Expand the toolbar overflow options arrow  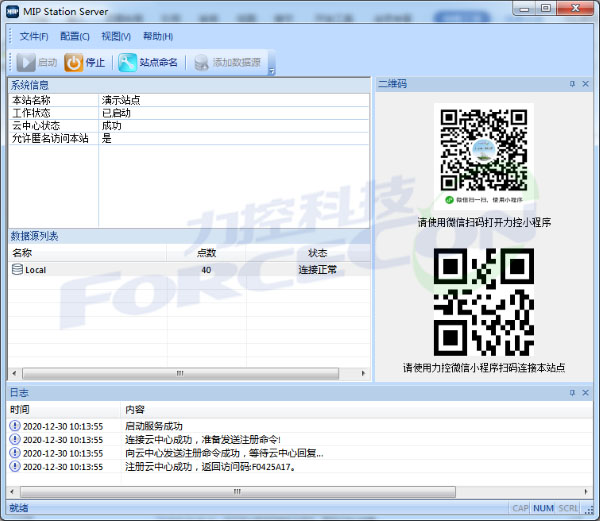tap(272, 71)
